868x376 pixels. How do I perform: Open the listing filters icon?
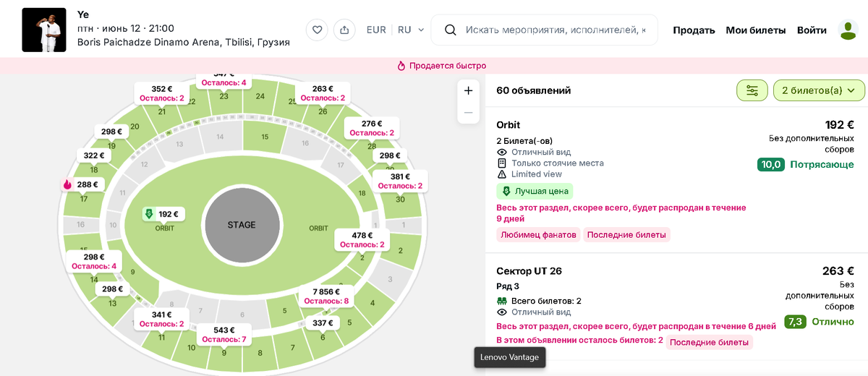point(752,90)
